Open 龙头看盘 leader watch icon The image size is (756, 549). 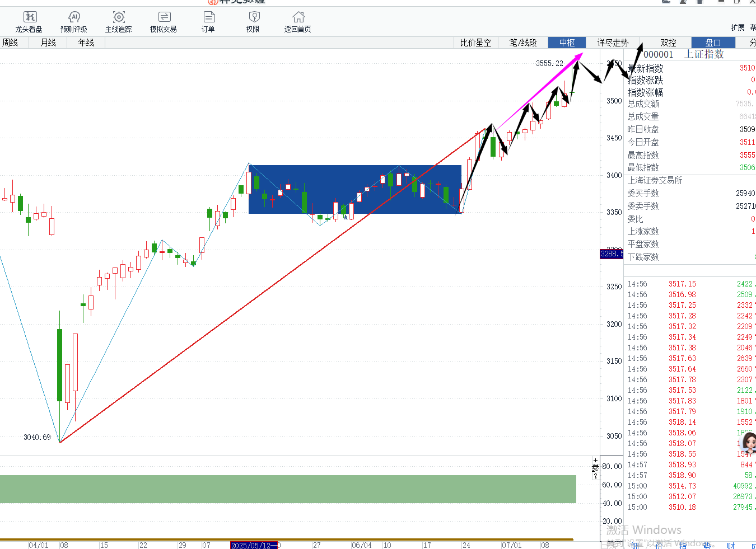tap(29, 22)
